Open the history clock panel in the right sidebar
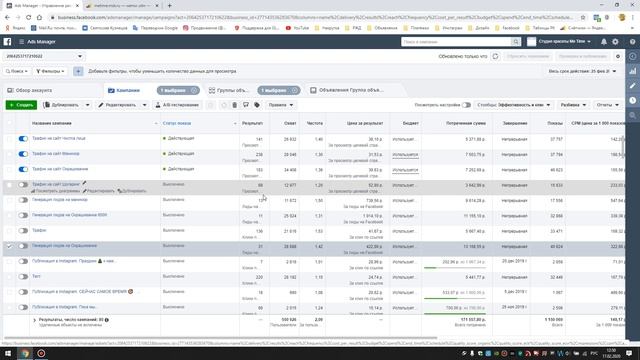This screenshot has width=640, height=360. tap(633, 100)
